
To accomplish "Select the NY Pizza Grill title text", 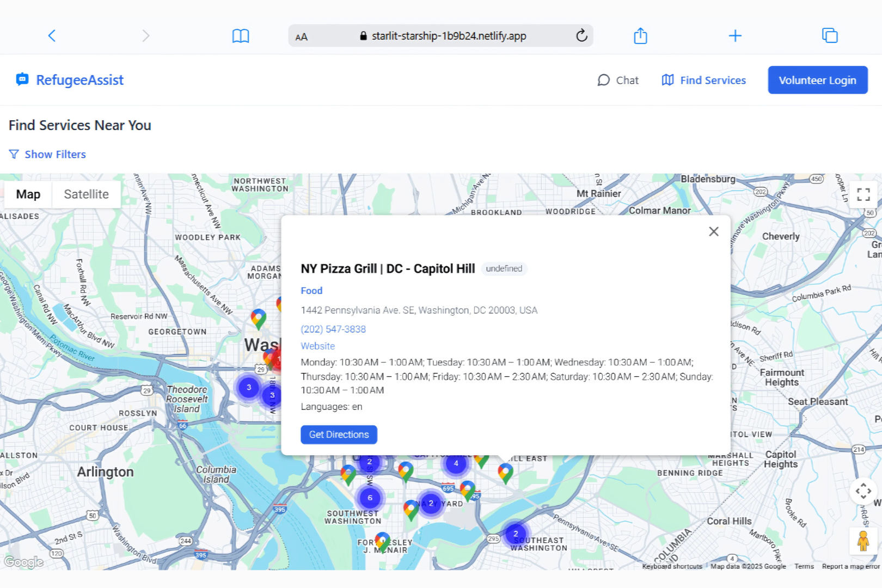I will click(388, 268).
